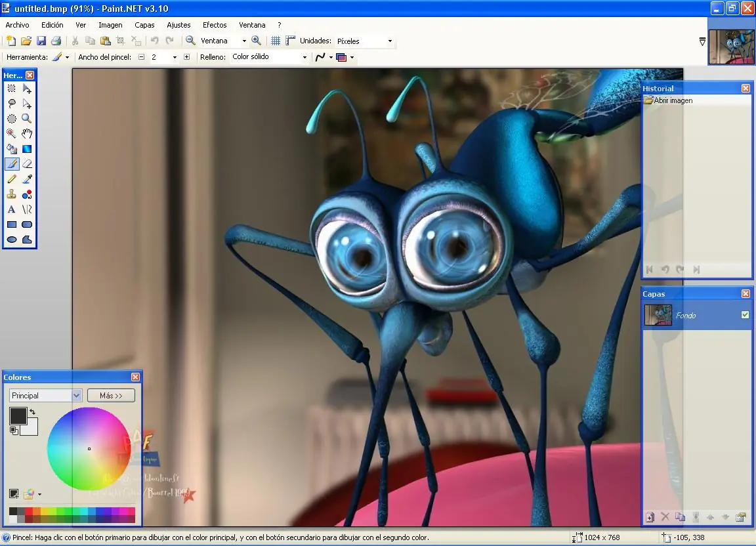Select the Eraser tool

(x=27, y=164)
